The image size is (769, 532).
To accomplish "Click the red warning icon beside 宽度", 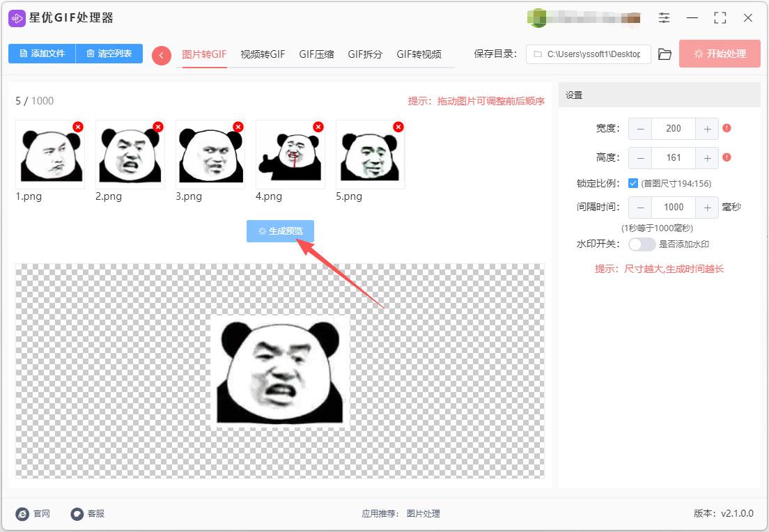I will click(x=727, y=128).
